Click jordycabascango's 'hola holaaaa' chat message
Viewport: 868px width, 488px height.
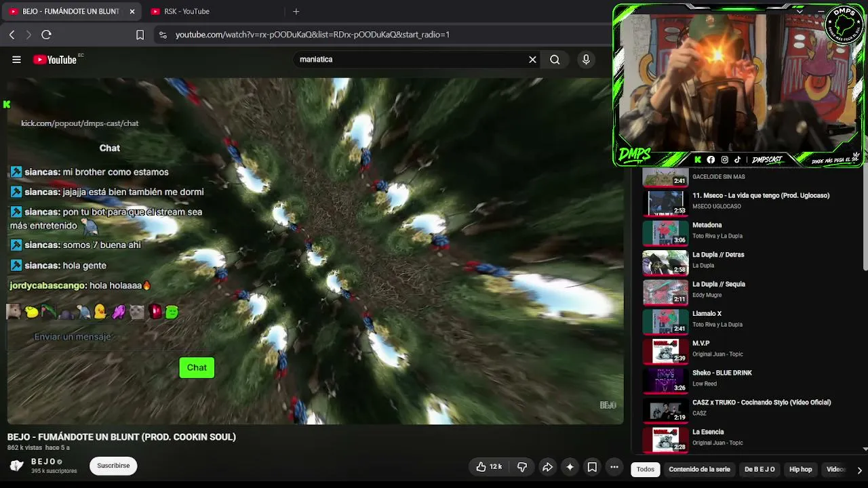(80, 285)
